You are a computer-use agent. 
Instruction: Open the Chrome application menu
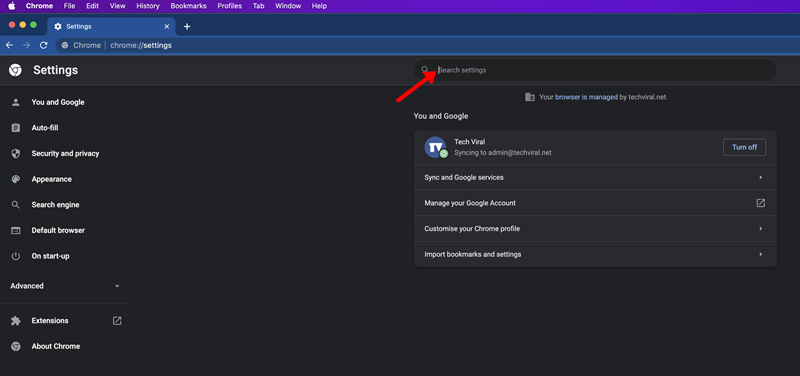pos(39,6)
